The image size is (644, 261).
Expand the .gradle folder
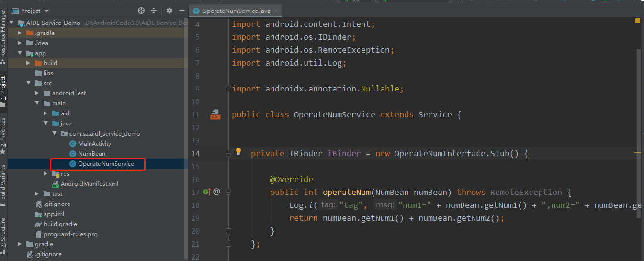20,33
